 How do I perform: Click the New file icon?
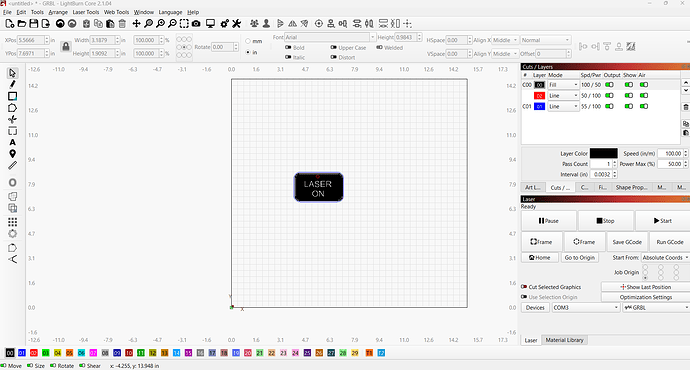point(10,24)
